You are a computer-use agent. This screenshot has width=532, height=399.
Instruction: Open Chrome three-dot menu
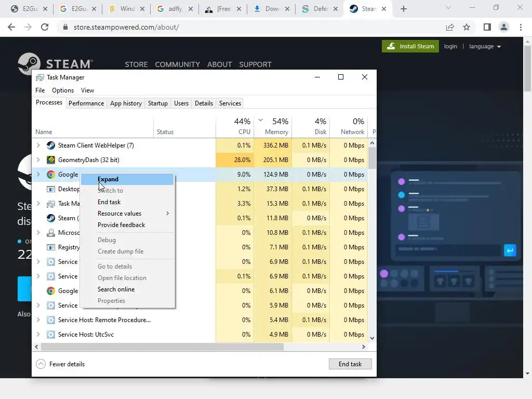tap(521, 27)
